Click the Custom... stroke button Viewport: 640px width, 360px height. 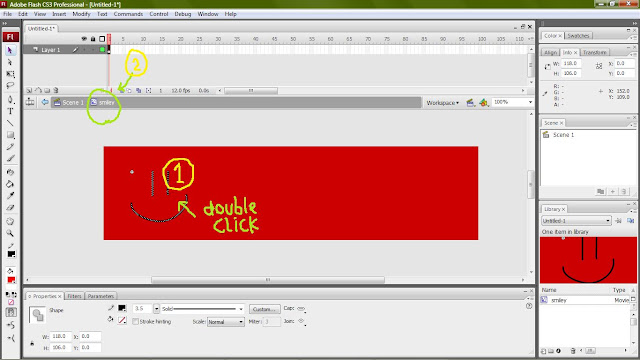coord(264,309)
